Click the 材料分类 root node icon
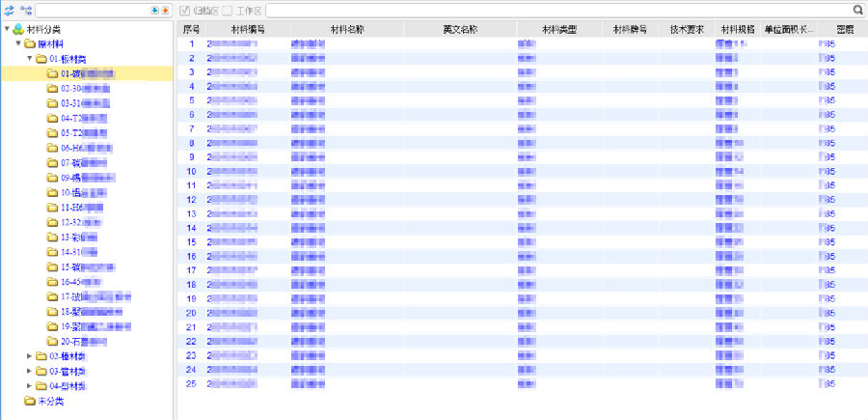Image resolution: width=868 pixels, height=420 pixels. tap(19, 29)
